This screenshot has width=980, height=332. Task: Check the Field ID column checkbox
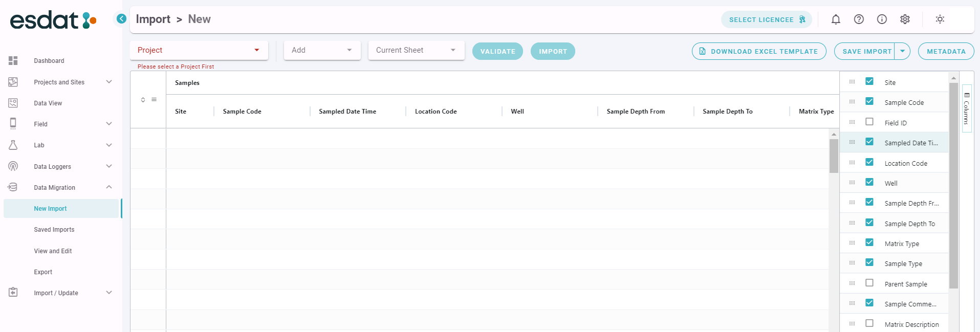[869, 122]
